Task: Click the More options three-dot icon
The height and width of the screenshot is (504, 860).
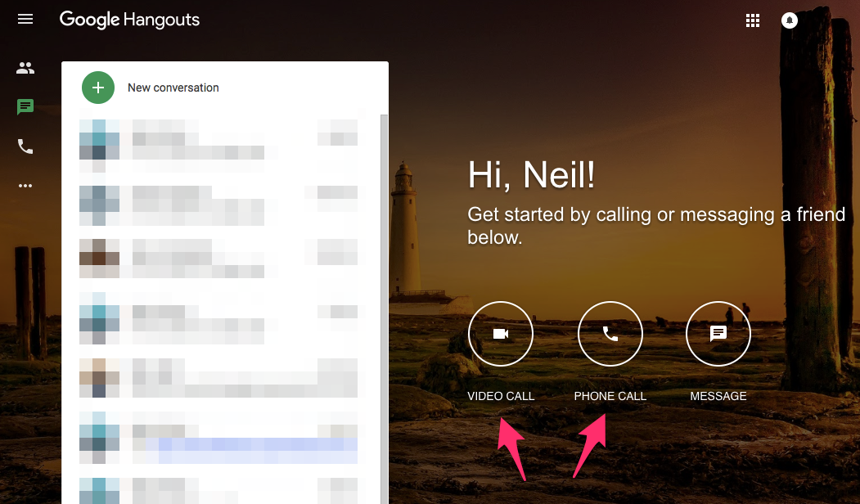Action: (x=25, y=186)
